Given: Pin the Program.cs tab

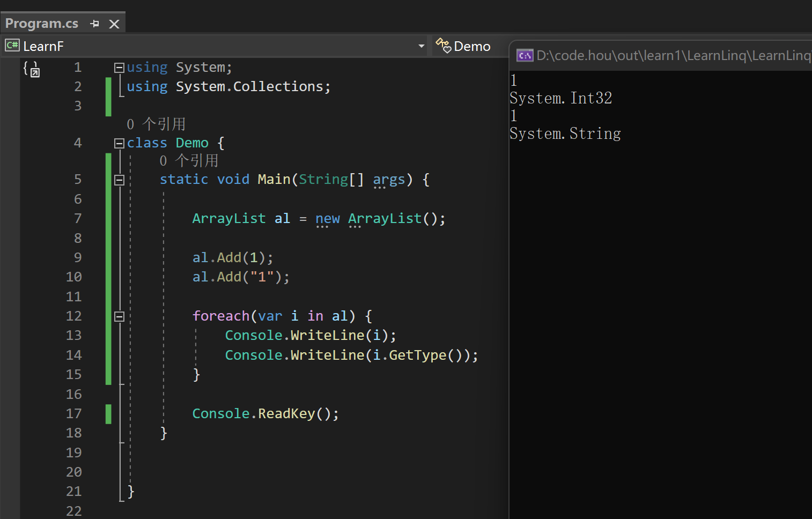Looking at the screenshot, I should pos(95,24).
